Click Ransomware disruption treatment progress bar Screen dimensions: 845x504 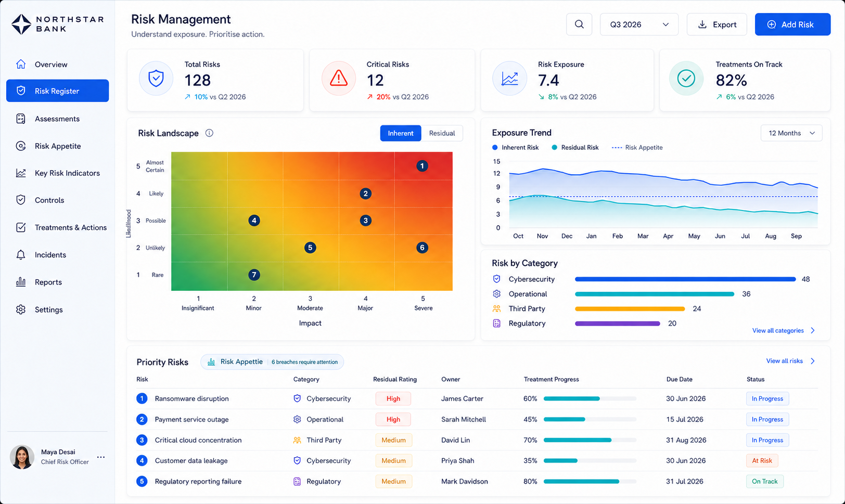tap(590, 399)
